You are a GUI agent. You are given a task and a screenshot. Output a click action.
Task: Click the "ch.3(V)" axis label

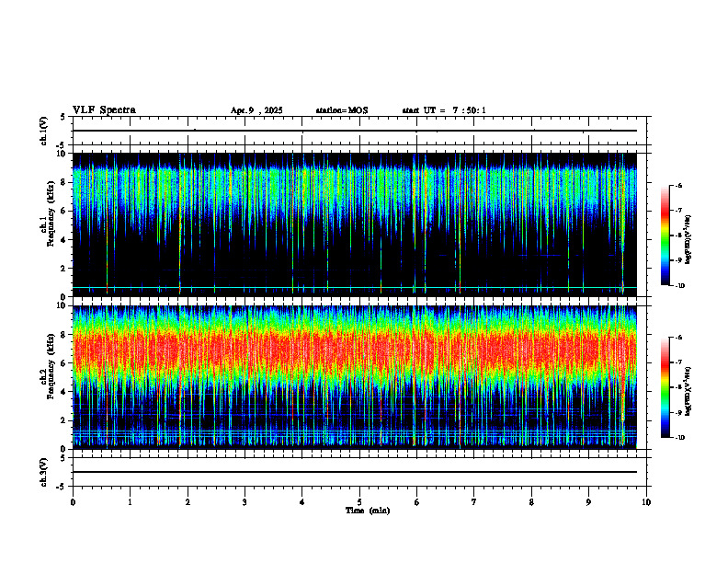pos(44,472)
